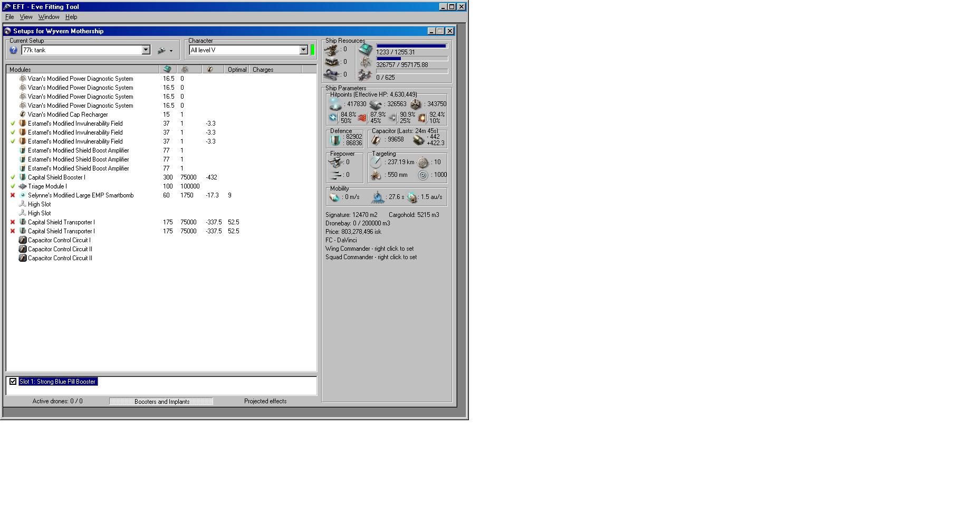Click the explosive resistance icon beside 92.4%
The image size is (980, 521).
pyautogui.click(x=422, y=117)
